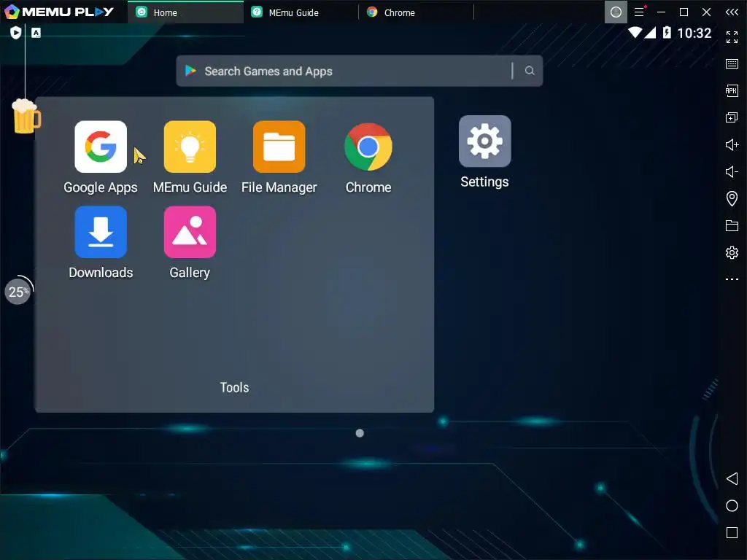Screen dimensions: 747x560
Task: Open the Google Apps folder icon
Action: (101, 147)
